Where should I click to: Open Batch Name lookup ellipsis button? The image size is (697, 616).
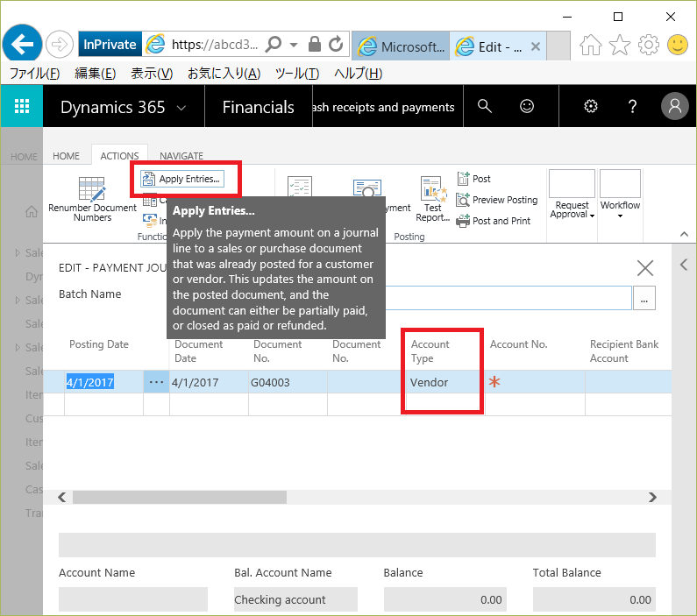644,298
